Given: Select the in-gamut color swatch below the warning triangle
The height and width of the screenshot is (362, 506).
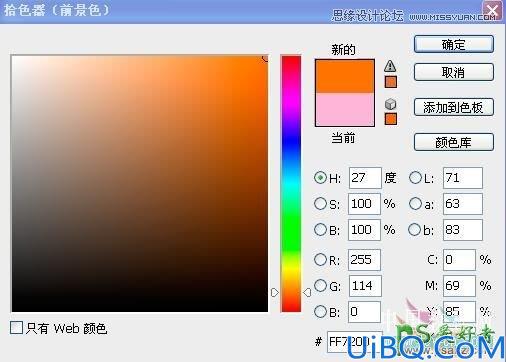Looking at the screenshot, I should point(391,82).
